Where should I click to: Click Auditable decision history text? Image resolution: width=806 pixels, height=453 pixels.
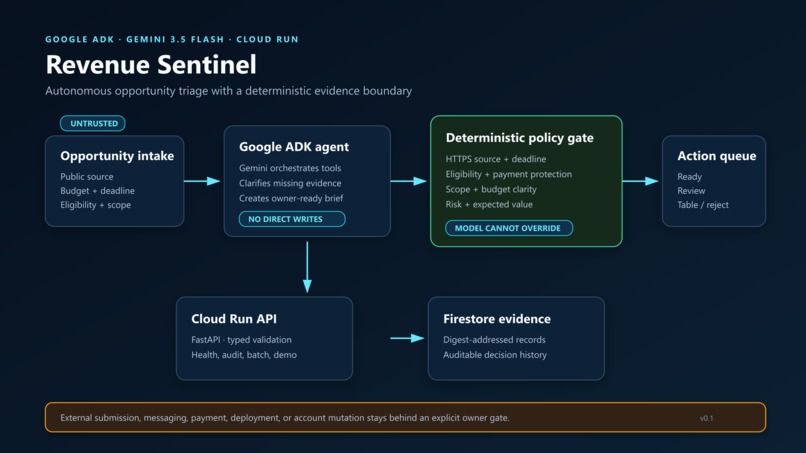tap(495, 355)
